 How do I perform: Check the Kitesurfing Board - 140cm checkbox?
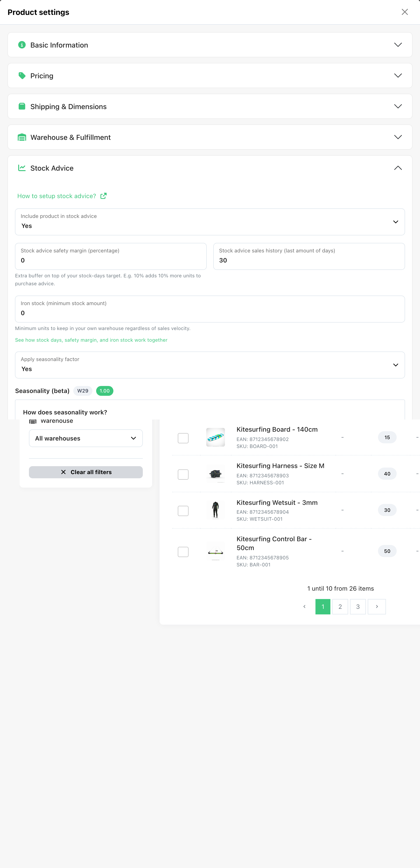click(x=183, y=438)
